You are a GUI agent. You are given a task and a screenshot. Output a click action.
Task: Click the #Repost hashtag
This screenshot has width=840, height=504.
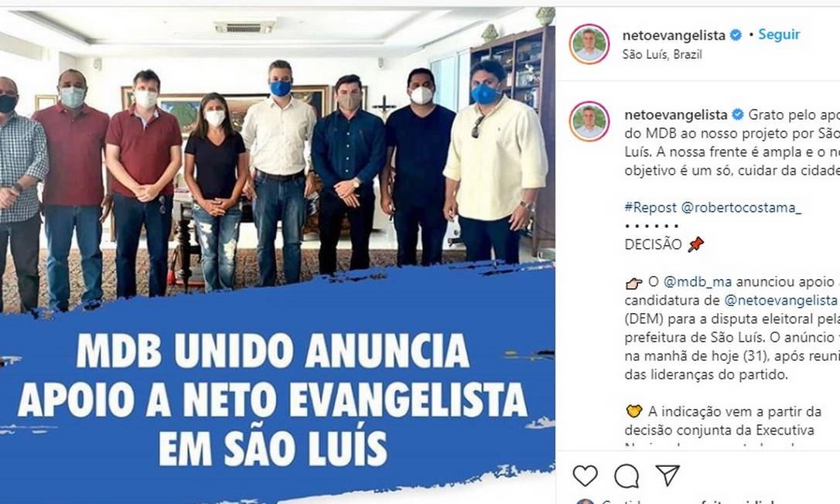click(x=650, y=207)
